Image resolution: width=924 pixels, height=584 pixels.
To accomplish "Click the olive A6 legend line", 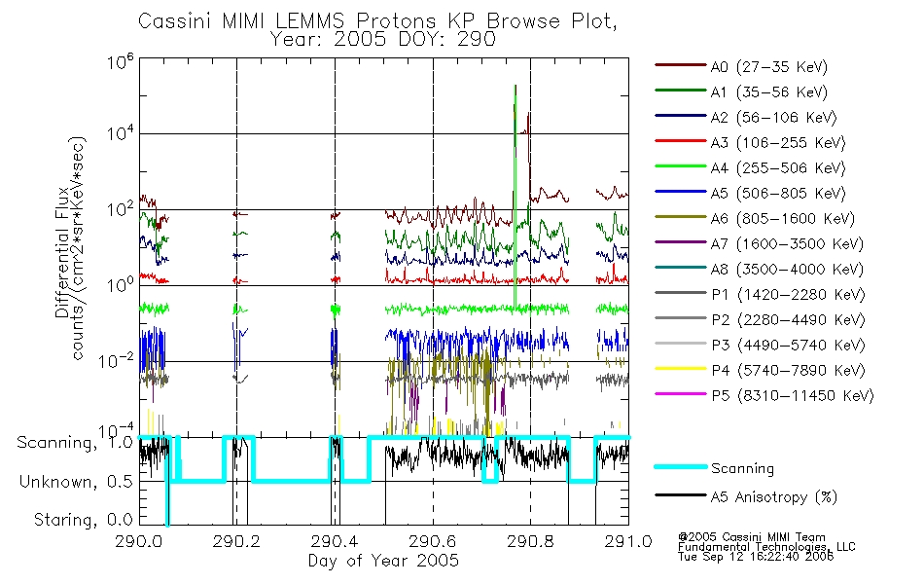I will tap(681, 216).
